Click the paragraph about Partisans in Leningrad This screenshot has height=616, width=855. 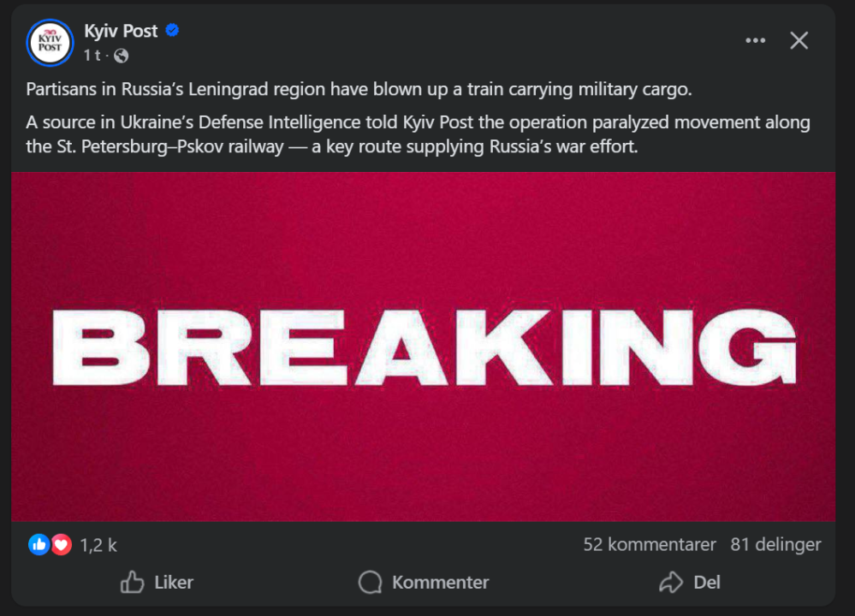click(x=359, y=90)
